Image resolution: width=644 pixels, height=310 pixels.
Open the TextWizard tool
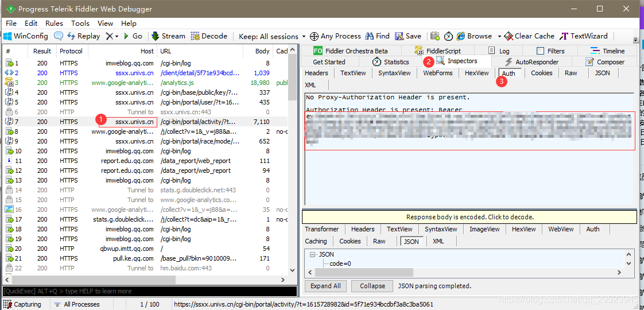pos(584,36)
